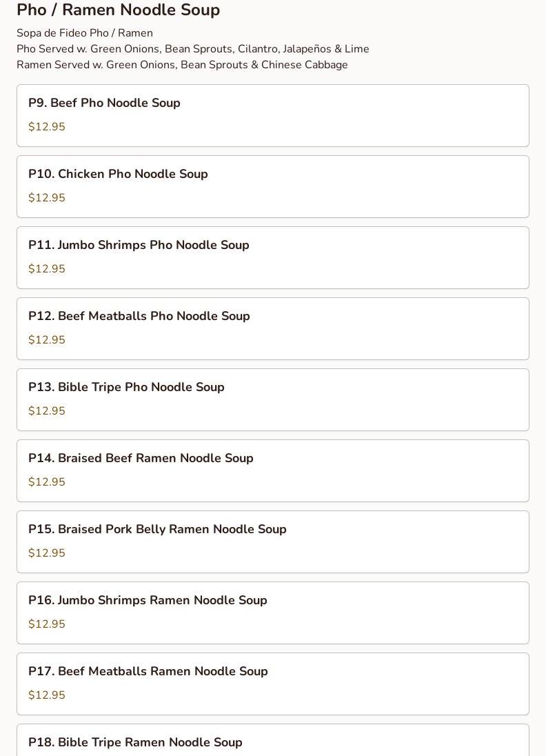546x756 pixels.
Task: Open P9. Beef Pho Noodle Soup item
Action: point(273,116)
